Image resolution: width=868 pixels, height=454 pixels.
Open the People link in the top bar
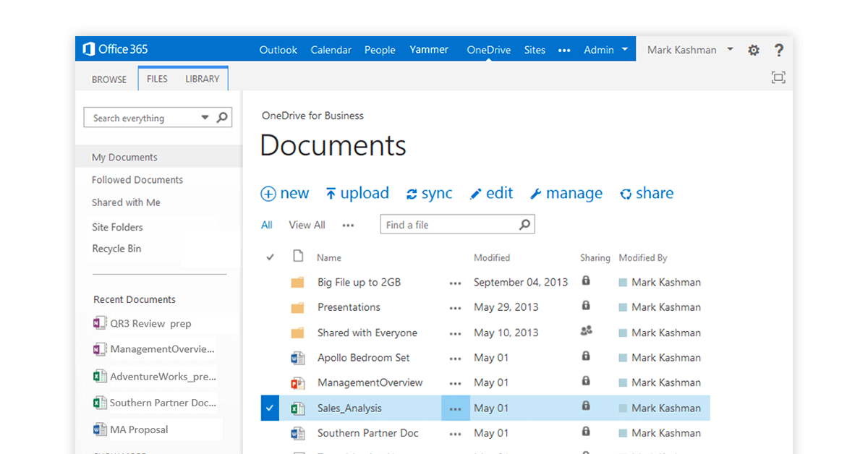[x=380, y=50]
